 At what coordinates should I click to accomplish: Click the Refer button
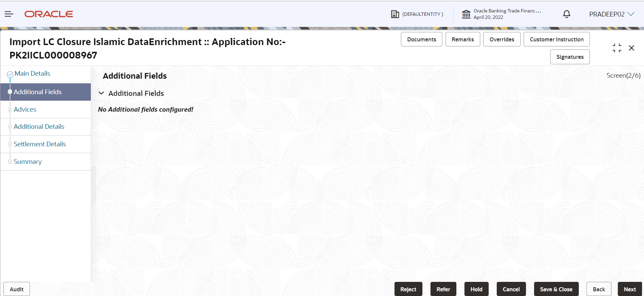pyautogui.click(x=443, y=289)
